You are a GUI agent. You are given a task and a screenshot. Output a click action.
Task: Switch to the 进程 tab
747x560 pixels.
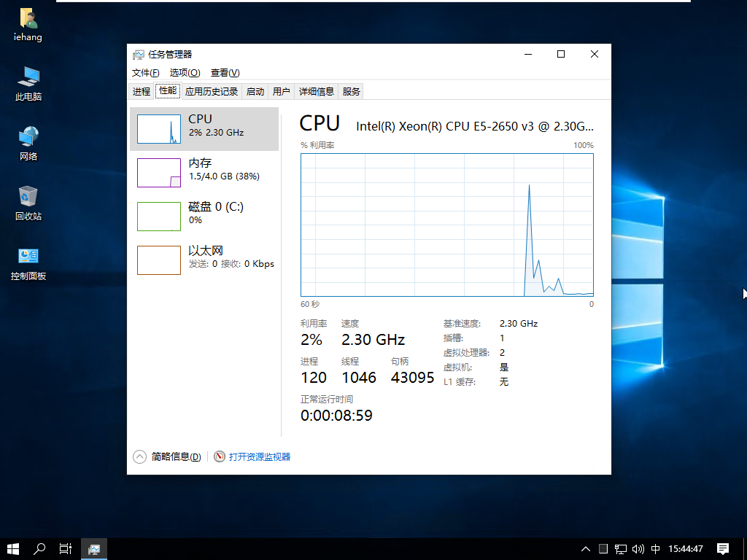pos(141,90)
